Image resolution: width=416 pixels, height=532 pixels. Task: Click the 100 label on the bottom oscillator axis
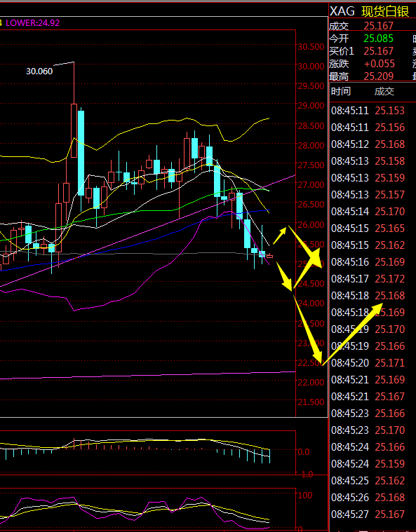tap(305, 496)
